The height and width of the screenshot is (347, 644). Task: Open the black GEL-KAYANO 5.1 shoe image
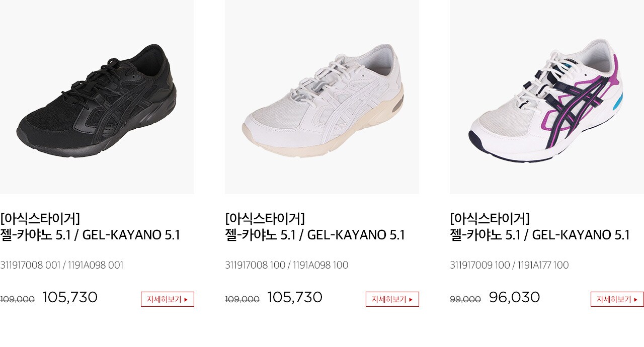click(x=97, y=97)
